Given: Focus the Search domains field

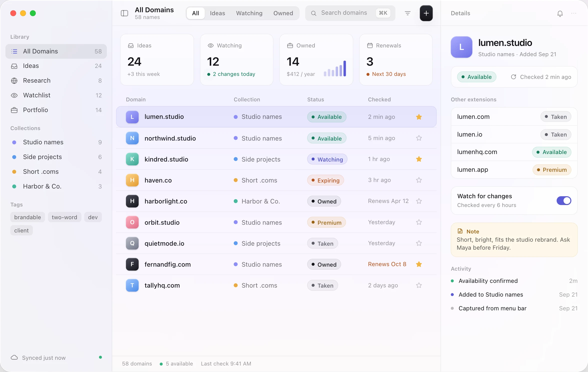Looking at the screenshot, I should pos(350,13).
